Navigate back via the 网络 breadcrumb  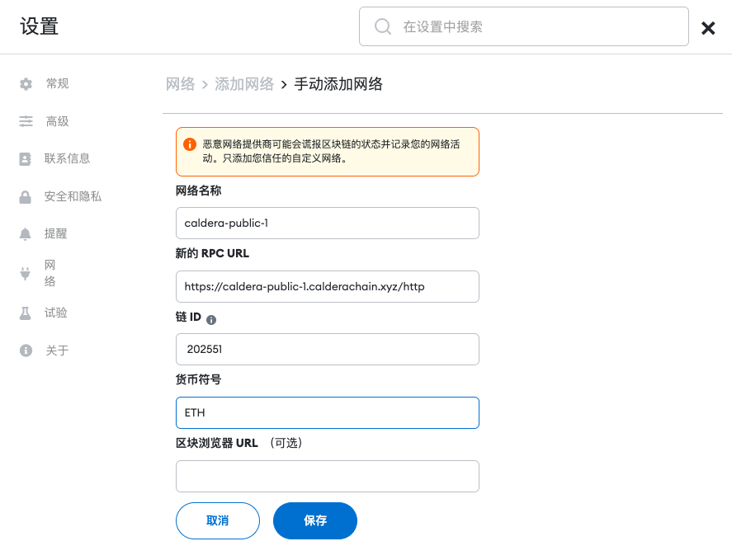[x=182, y=83]
